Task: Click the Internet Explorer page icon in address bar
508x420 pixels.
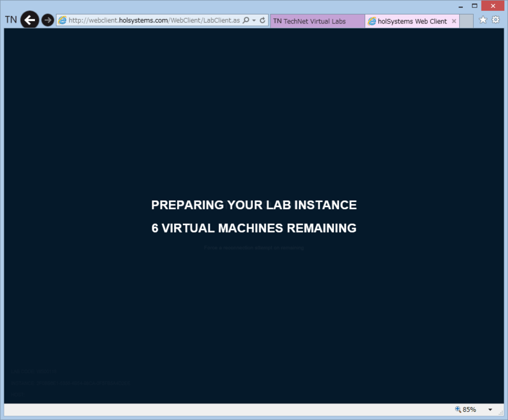Action: coord(62,20)
